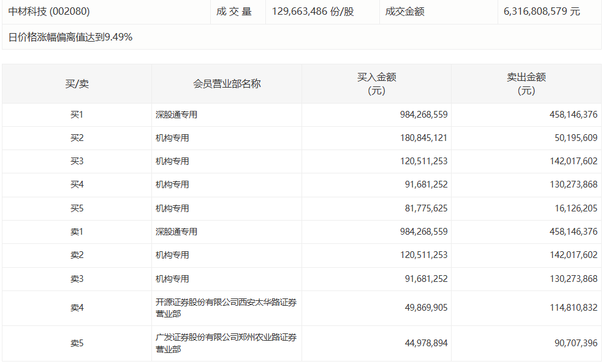The height and width of the screenshot is (364, 603).
Task: Click the volume value 129,663,486 份/股
Action: (313, 12)
